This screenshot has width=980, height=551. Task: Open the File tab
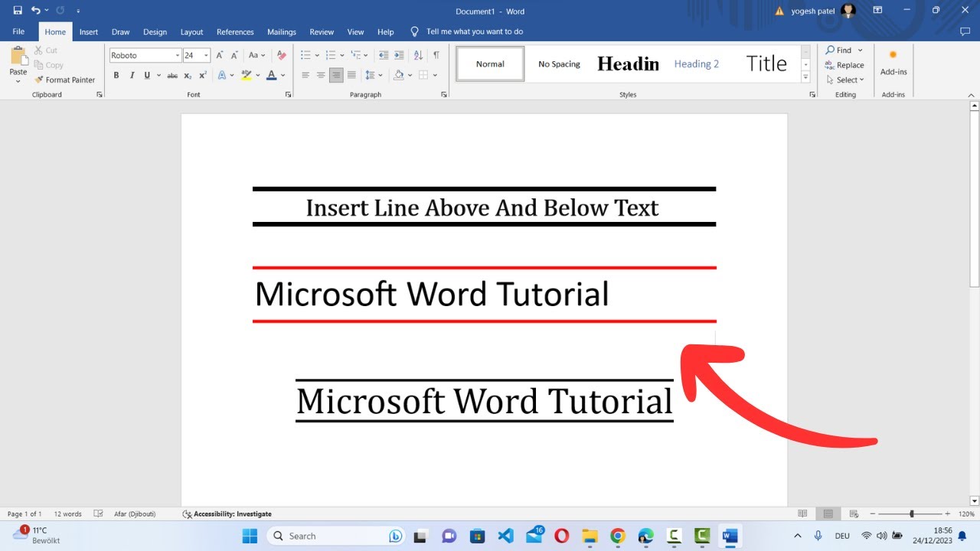(18, 32)
